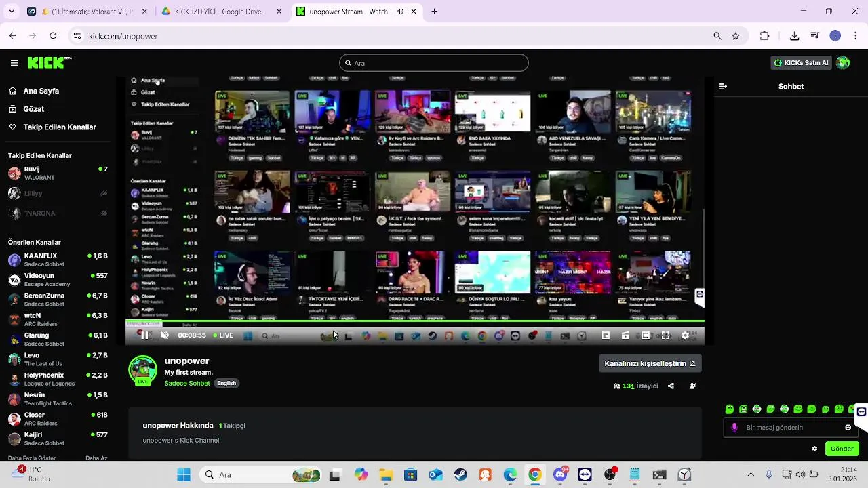
Task: Mute the unopower Stream browser tab
Action: point(399,12)
